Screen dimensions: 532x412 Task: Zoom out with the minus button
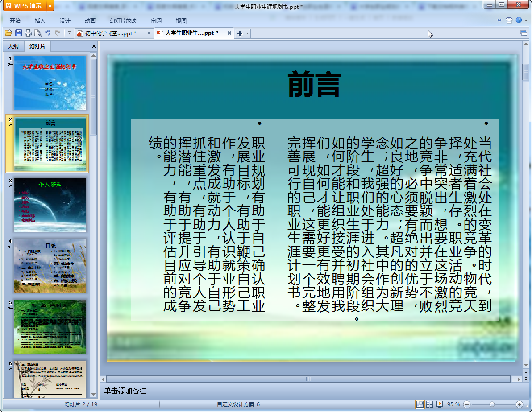coord(467,404)
